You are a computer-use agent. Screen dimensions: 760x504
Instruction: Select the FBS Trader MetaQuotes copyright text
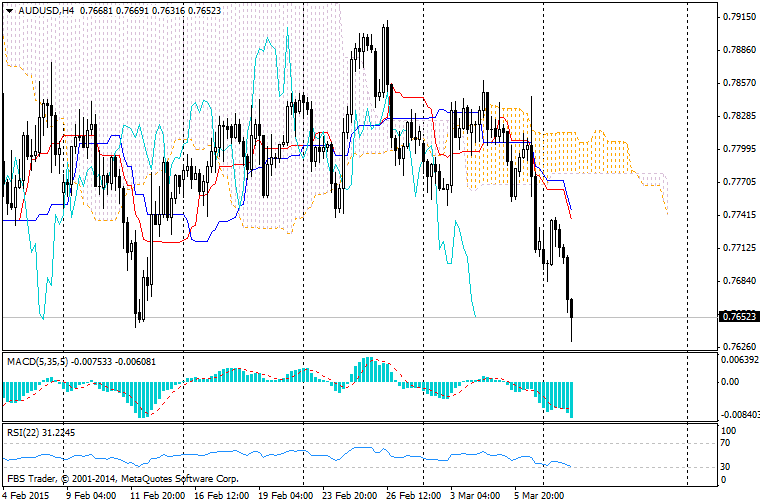point(123,478)
